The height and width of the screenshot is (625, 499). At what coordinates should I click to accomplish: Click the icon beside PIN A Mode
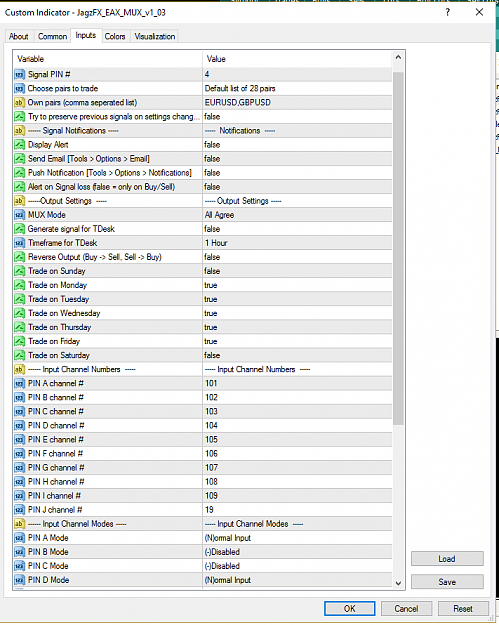coord(20,538)
